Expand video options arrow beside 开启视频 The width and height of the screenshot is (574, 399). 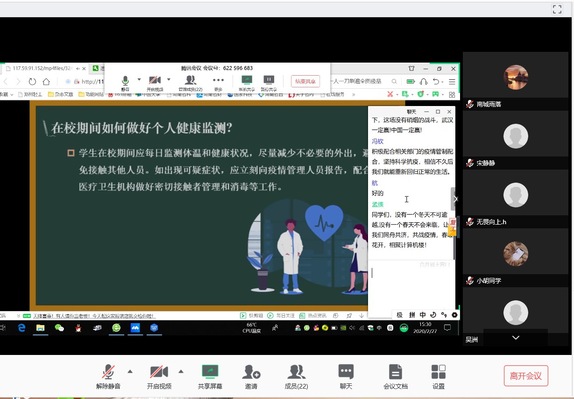(181, 372)
